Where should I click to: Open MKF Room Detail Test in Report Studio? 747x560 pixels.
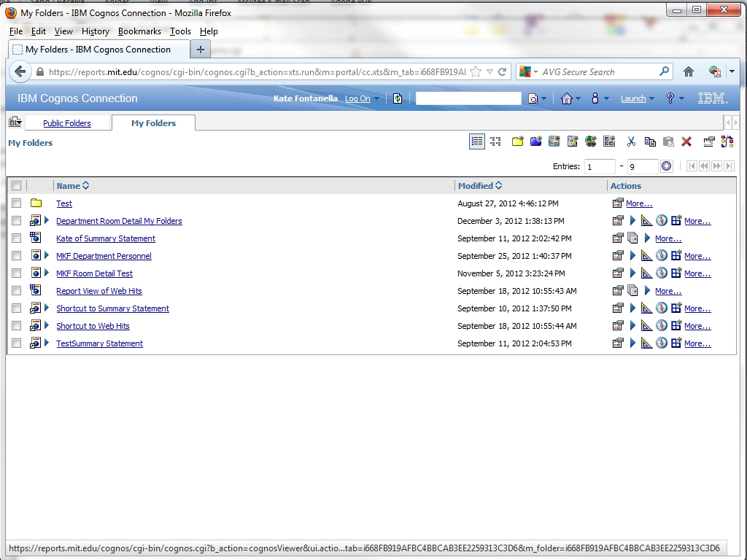click(647, 273)
